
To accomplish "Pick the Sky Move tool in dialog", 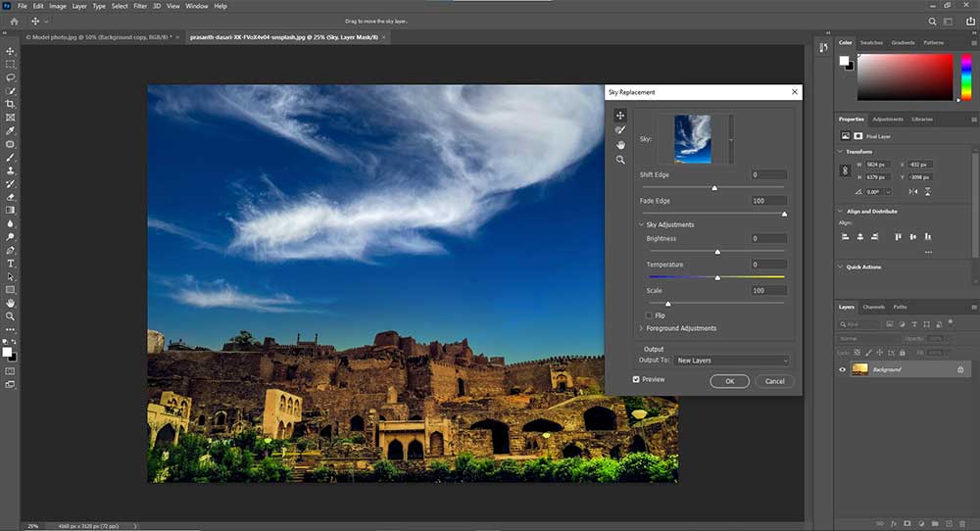I will tap(620, 115).
